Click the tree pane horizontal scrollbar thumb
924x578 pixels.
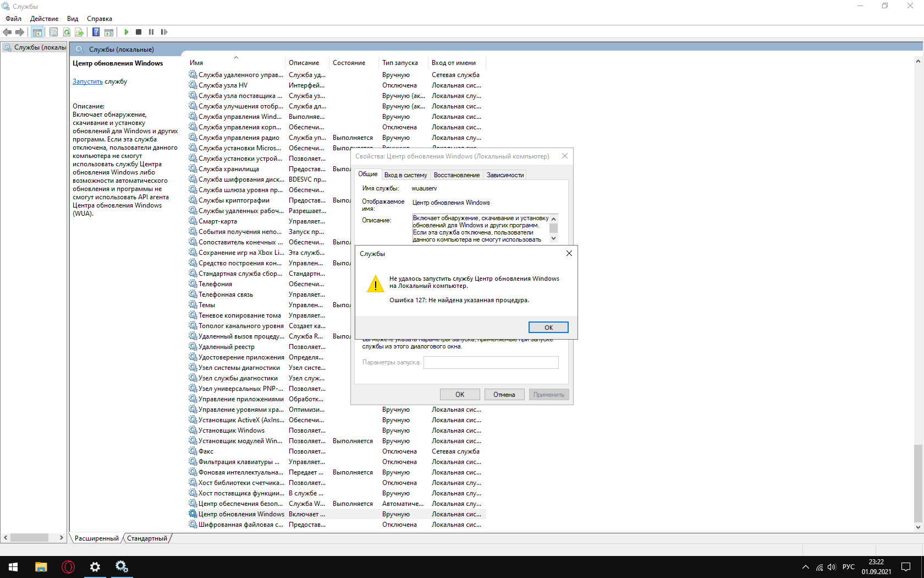[x=30, y=538]
